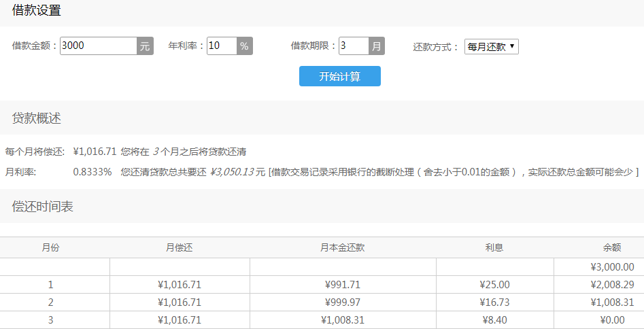Open the 还款方式 dropdown set to 每月还款
The height and width of the screenshot is (329, 644).
pos(491,46)
